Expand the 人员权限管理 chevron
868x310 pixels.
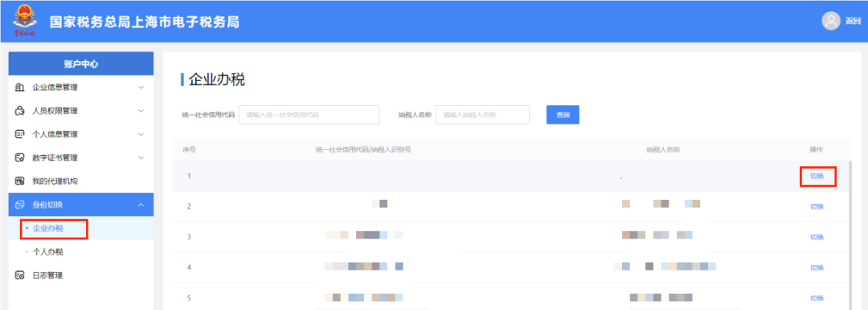(x=141, y=111)
